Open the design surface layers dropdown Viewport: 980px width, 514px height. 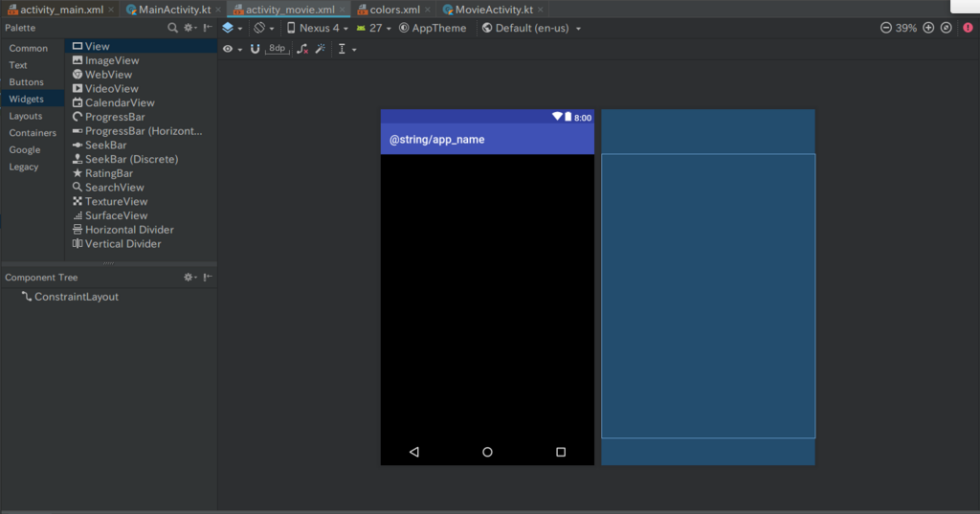232,28
